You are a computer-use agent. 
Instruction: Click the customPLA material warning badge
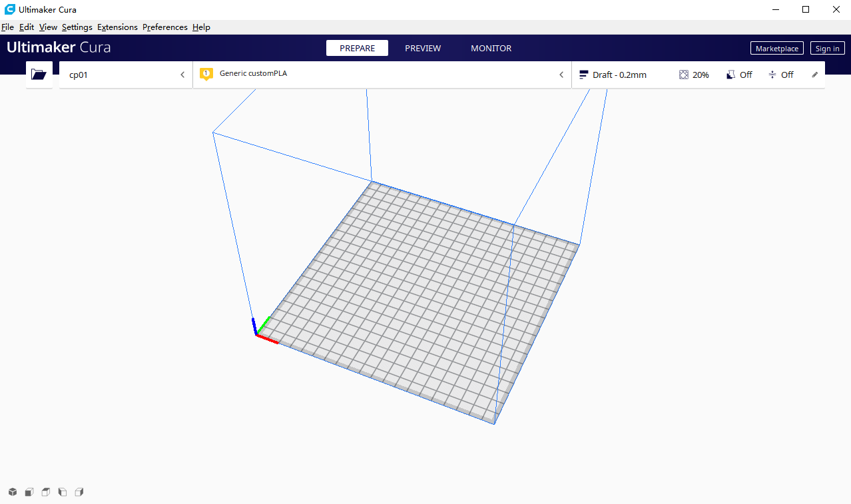click(206, 74)
